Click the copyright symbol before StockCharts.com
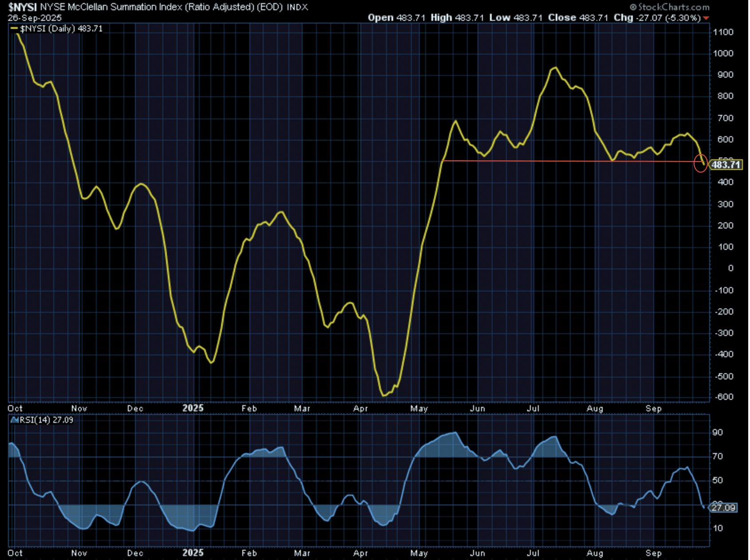The height and width of the screenshot is (560, 750). 633,7
